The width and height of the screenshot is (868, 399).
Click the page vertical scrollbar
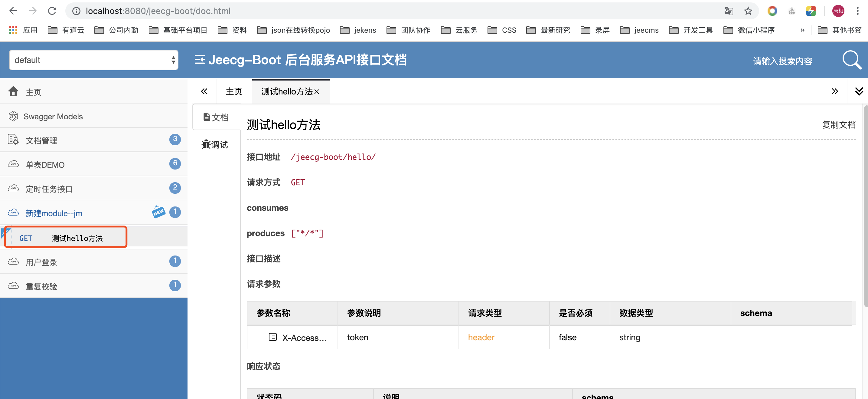(865, 206)
